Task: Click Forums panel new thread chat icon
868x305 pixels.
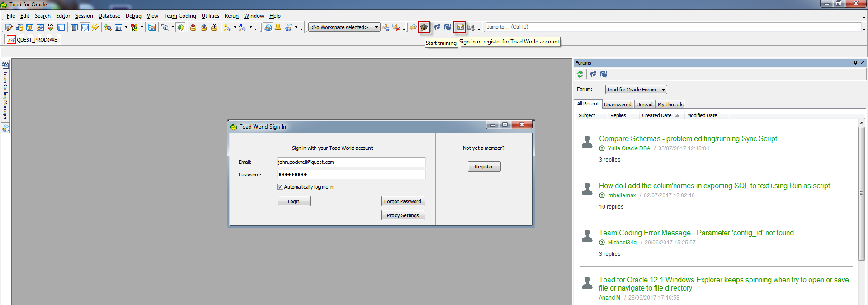Action: coord(604,74)
